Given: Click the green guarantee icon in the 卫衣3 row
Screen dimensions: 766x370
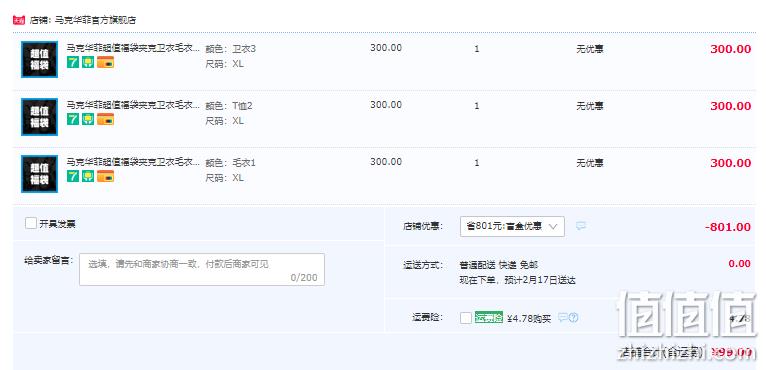Looking at the screenshot, I should [x=88, y=62].
